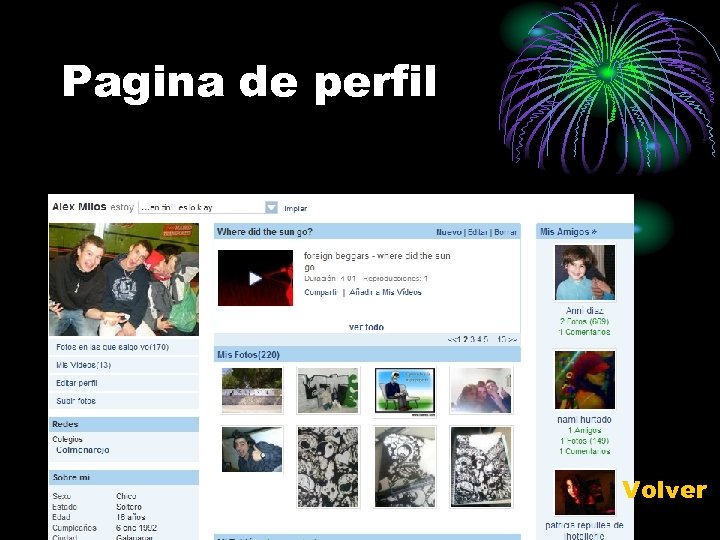
Task: Click the Compartir link under the video
Action: tap(321, 292)
